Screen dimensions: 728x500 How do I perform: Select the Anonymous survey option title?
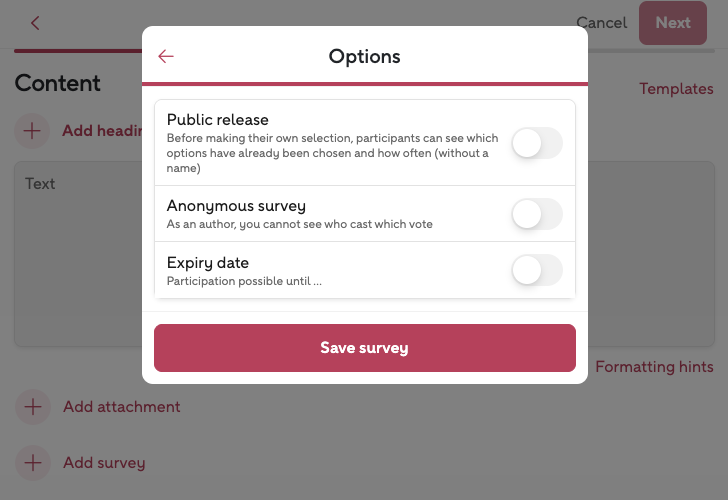[236, 206]
